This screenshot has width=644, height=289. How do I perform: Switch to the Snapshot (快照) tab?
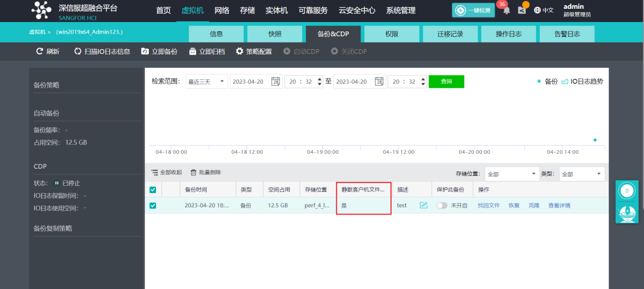tap(275, 34)
